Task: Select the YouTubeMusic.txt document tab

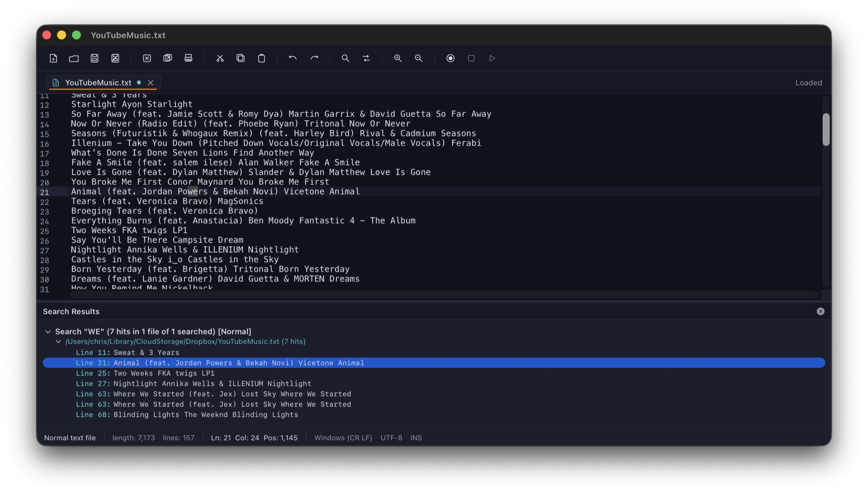Action: tap(98, 83)
